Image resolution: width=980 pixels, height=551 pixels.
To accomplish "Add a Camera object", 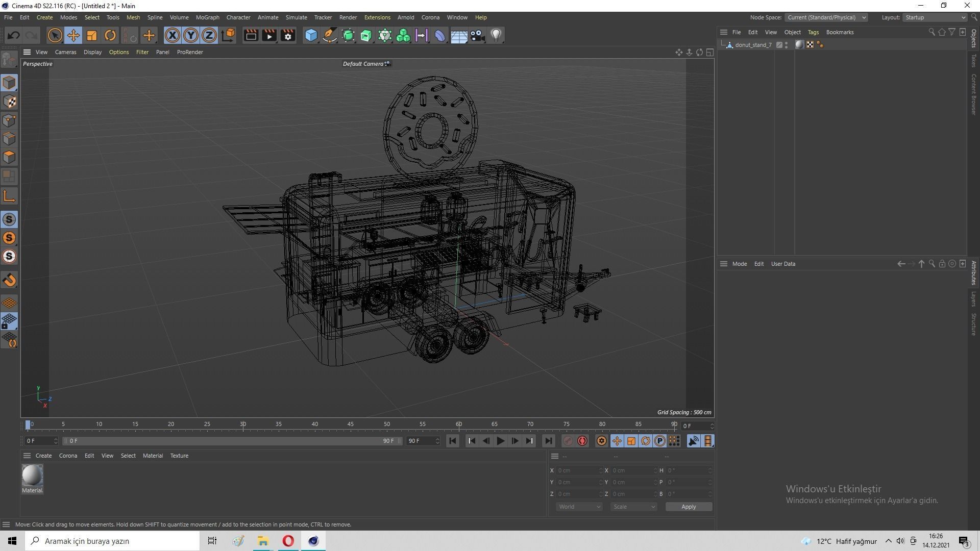I will pyautogui.click(x=477, y=35).
